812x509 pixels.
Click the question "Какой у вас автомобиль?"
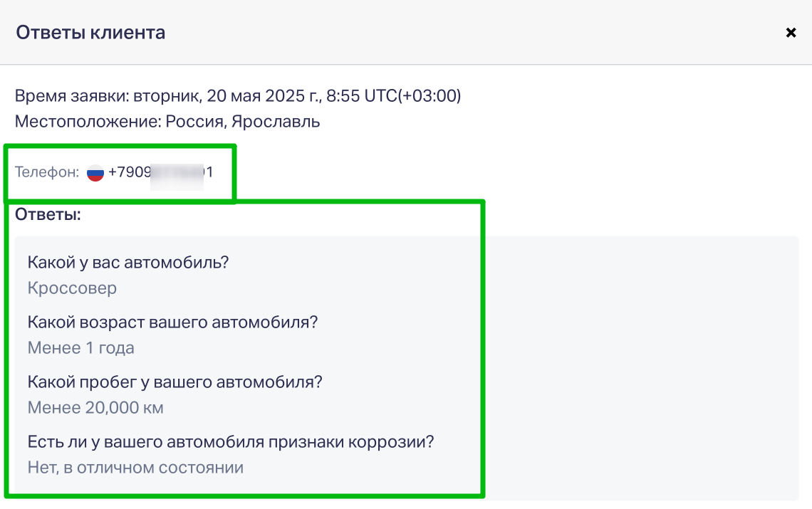click(x=128, y=263)
